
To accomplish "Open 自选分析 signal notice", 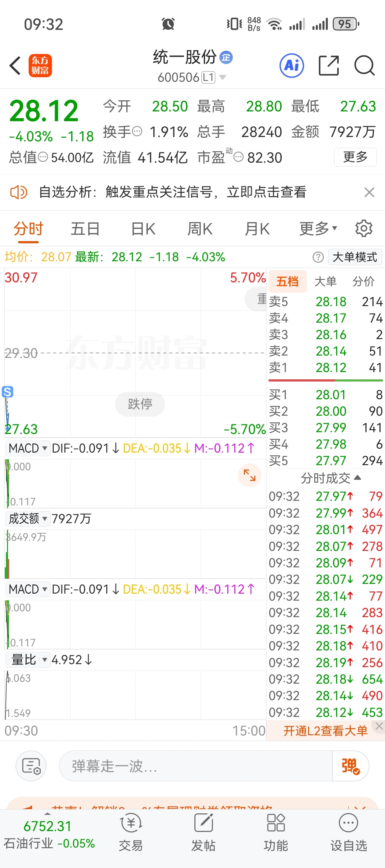I will [173, 192].
